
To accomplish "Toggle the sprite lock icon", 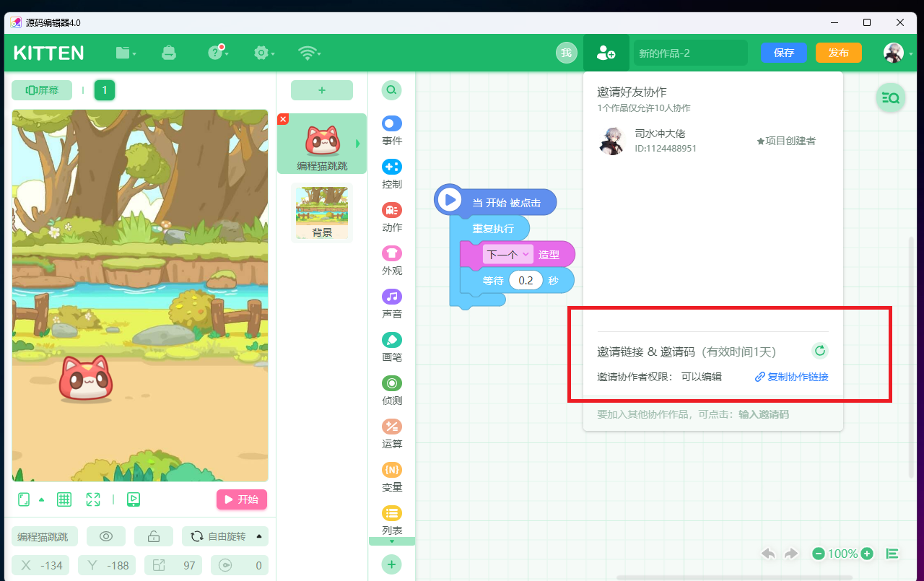I will (x=154, y=536).
